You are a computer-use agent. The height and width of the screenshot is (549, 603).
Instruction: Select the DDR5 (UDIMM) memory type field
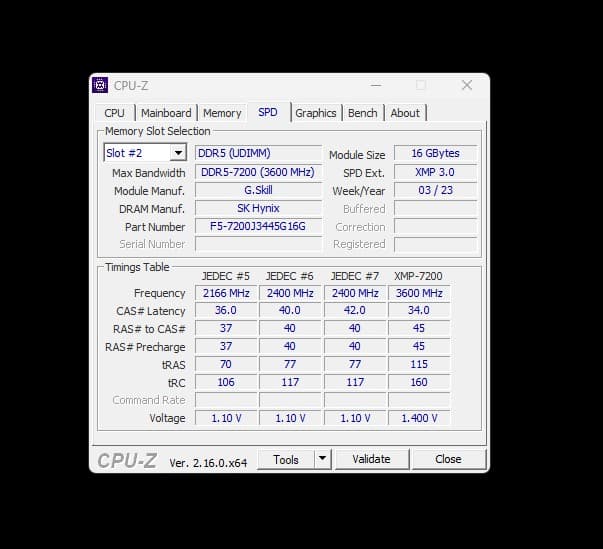click(x=258, y=153)
